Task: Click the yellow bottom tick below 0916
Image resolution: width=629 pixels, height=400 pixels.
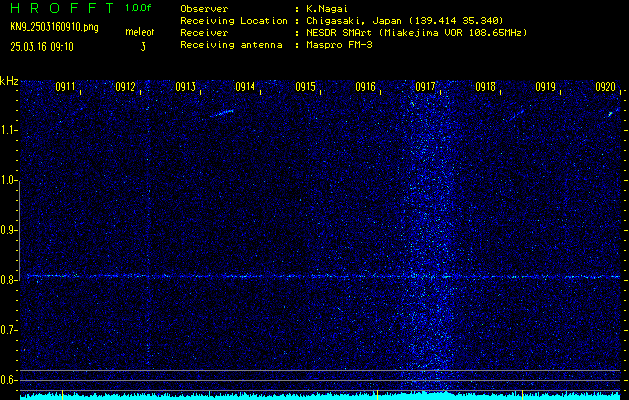Action: (377, 394)
